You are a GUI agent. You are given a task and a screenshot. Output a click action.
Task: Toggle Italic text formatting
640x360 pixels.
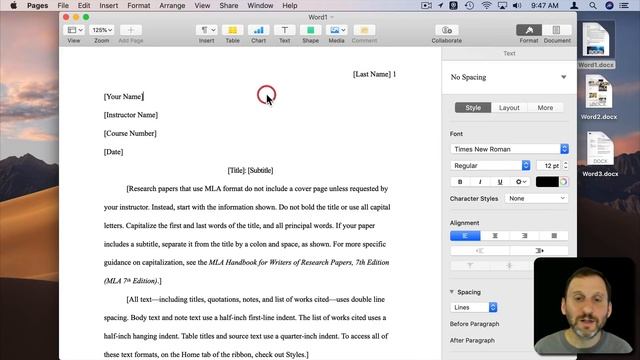(x=480, y=182)
